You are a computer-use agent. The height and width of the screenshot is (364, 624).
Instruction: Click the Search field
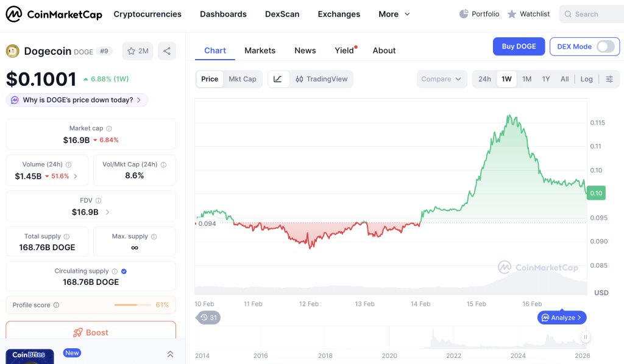click(x=593, y=14)
